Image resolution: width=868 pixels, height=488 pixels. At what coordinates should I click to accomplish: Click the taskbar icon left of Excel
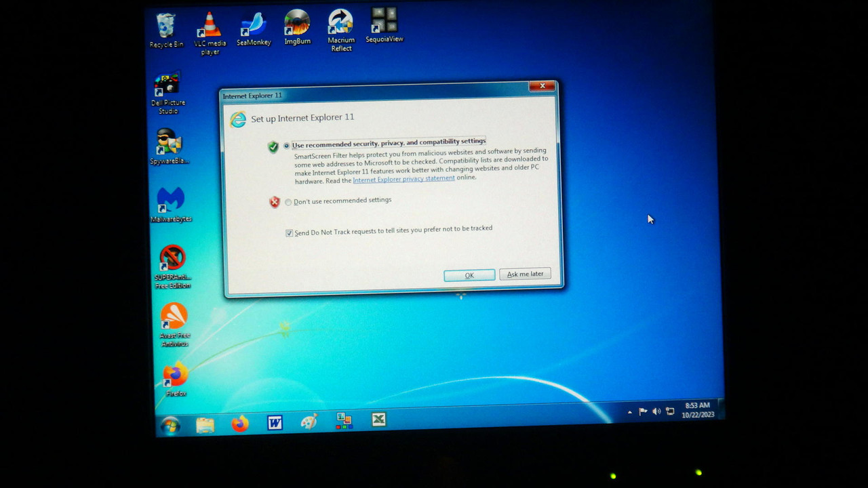[344, 421]
